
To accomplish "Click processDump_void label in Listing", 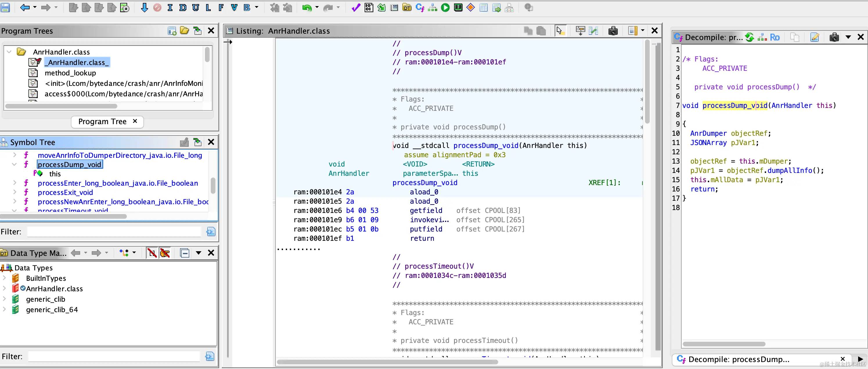I will click(424, 183).
